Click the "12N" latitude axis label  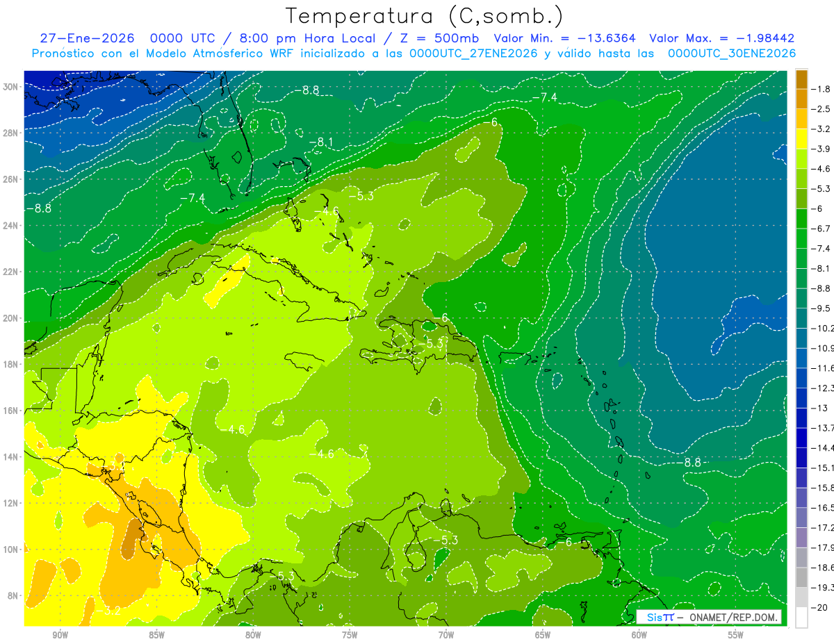coord(11,503)
